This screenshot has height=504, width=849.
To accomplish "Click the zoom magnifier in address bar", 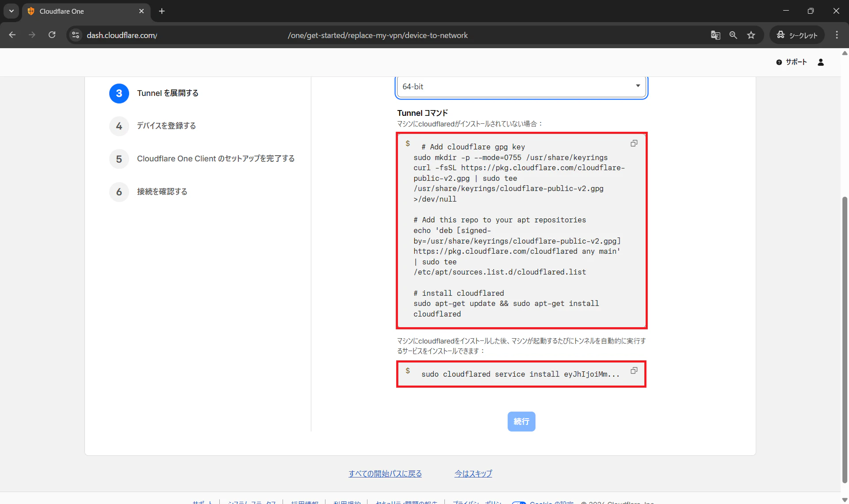I will click(x=733, y=35).
